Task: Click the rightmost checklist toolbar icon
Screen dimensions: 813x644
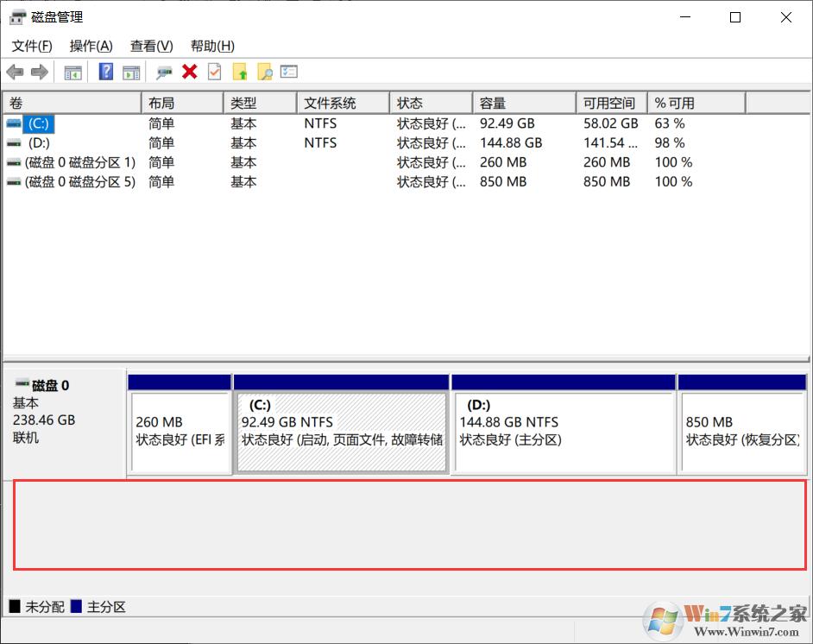Action: click(x=290, y=72)
